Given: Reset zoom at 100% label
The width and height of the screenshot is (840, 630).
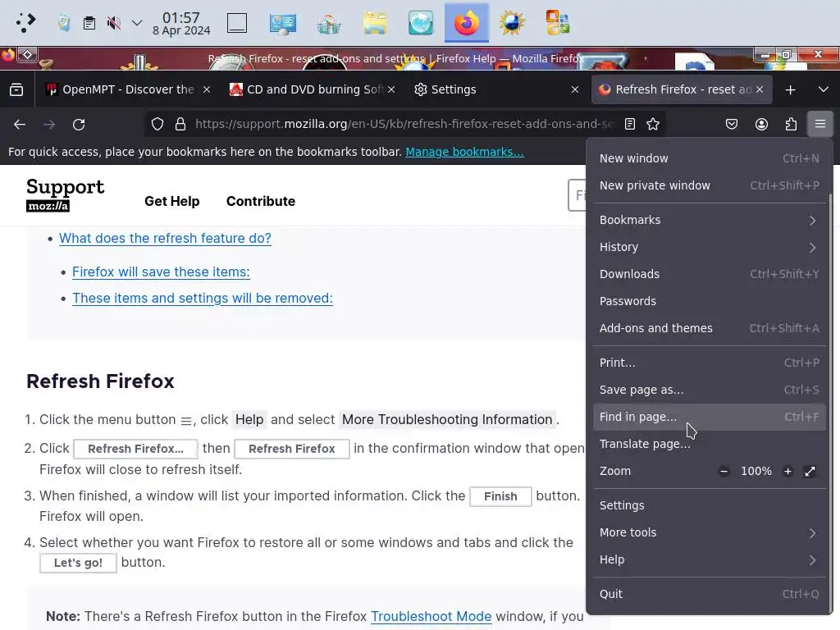Looking at the screenshot, I should 756,472.
